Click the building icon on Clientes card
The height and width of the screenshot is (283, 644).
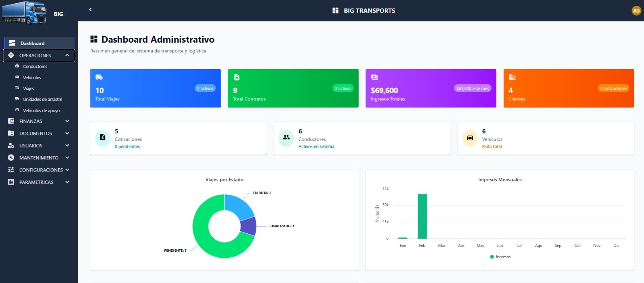[512, 77]
